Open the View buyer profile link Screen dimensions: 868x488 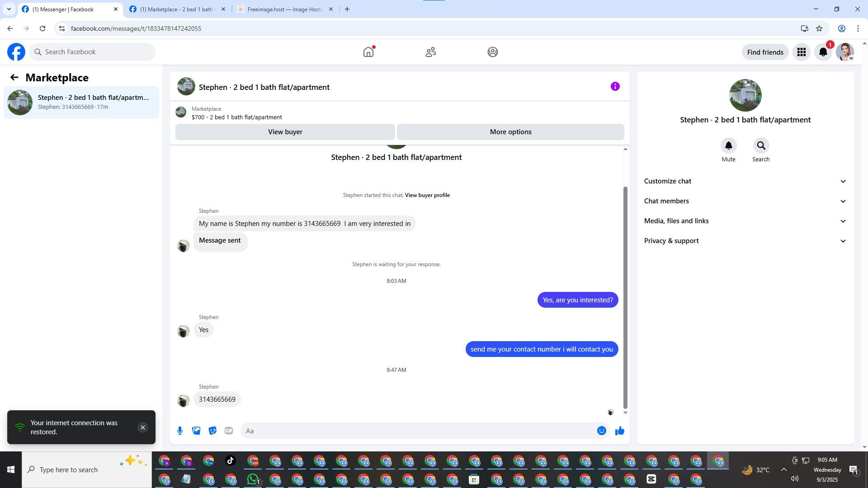[427, 195]
